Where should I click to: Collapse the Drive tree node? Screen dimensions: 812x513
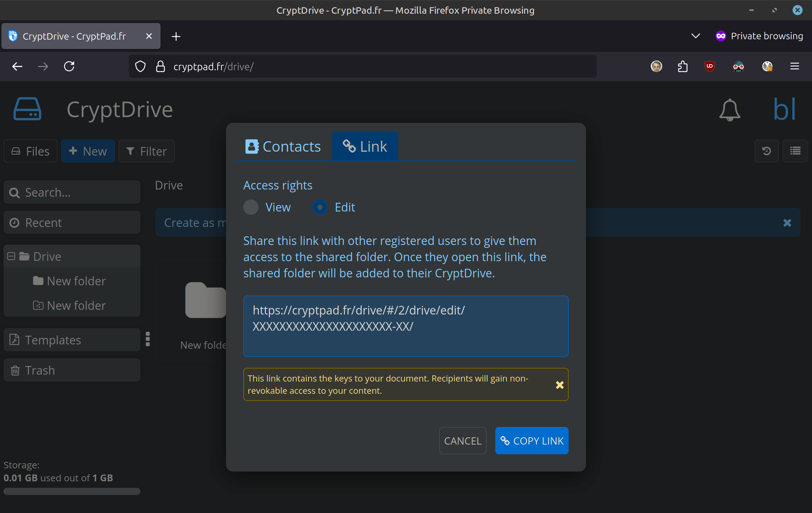(11, 256)
